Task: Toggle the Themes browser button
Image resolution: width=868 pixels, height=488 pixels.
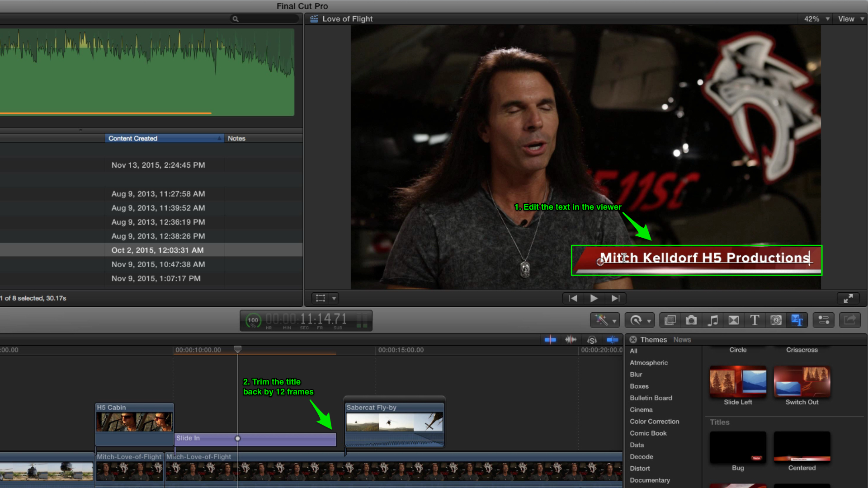Action: [x=797, y=320]
